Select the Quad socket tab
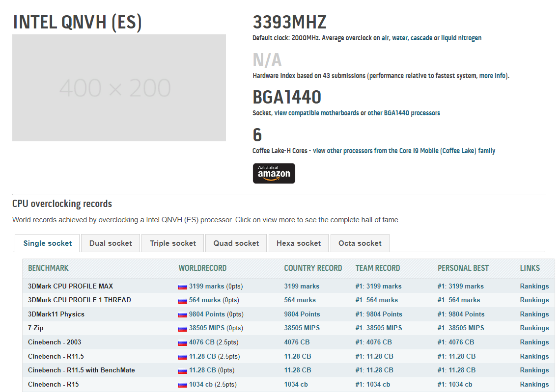559x392 pixels. point(236,243)
